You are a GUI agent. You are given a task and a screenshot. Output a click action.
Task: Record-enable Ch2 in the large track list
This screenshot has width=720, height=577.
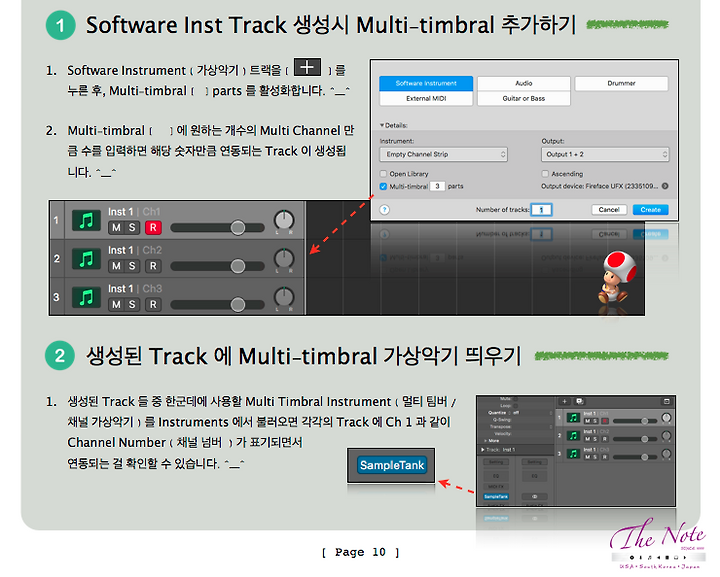[x=153, y=266]
